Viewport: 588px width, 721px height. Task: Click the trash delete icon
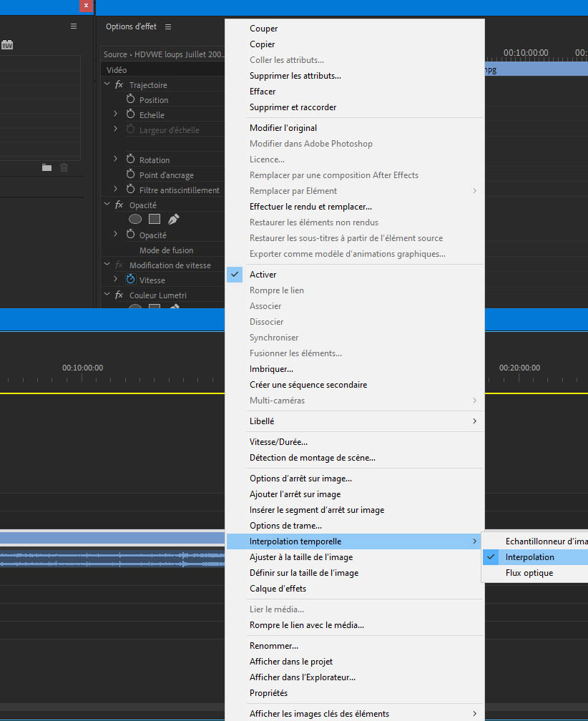[x=64, y=167]
